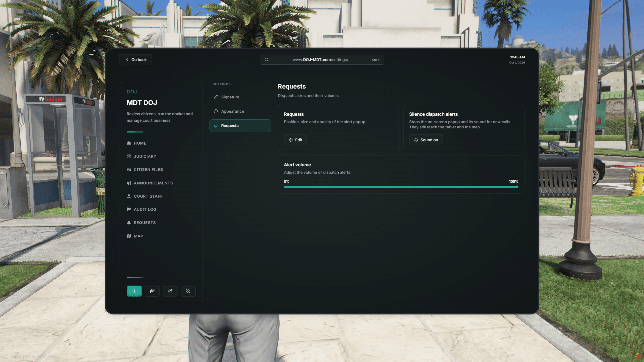Open AUDIT LOG in the sidebar

141,209
